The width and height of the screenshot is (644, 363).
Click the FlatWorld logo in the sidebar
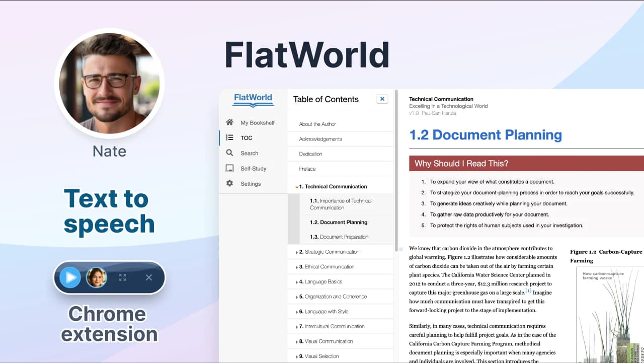[x=253, y=100]
